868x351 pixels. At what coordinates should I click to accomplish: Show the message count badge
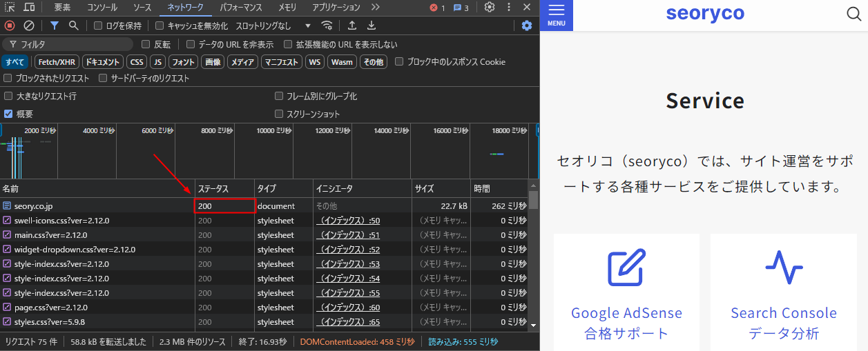[x=461, y=8]
